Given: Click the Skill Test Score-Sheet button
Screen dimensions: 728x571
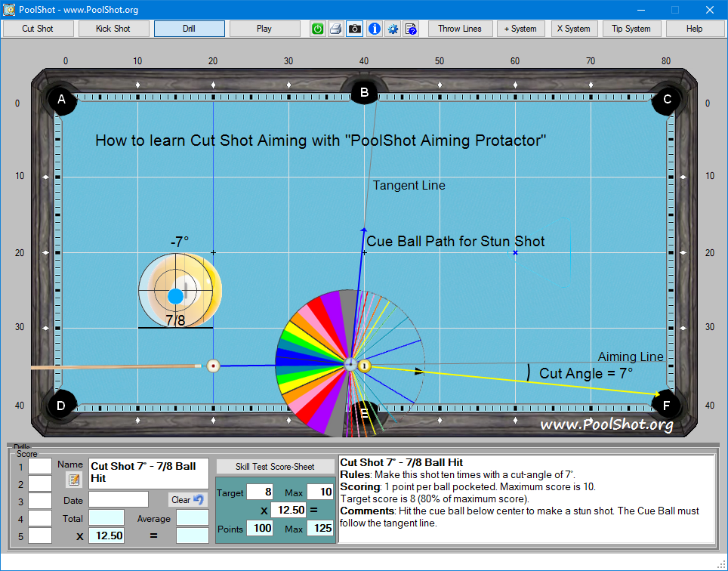Looking at the screenshot, I should click(275, 467).
